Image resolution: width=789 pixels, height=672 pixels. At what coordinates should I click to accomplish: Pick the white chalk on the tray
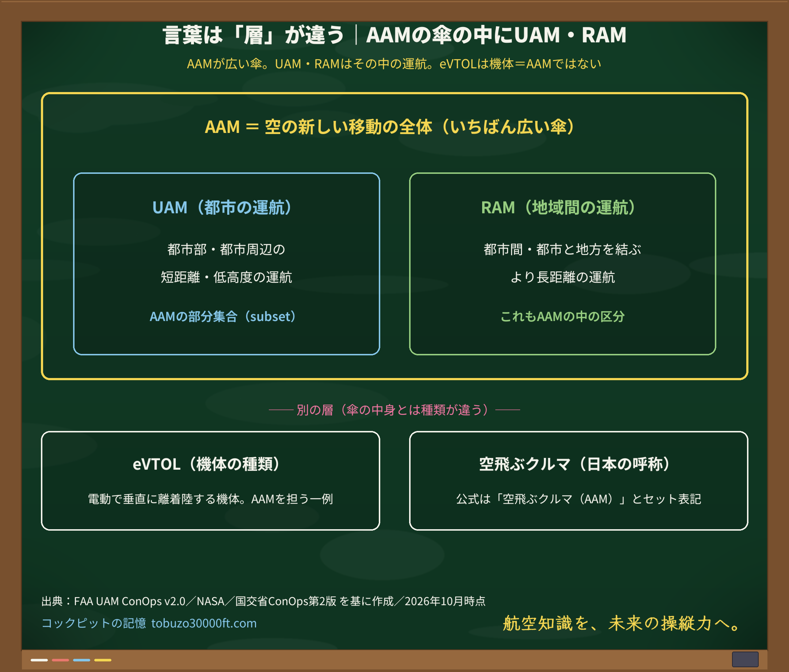click(x=39, y=660)
